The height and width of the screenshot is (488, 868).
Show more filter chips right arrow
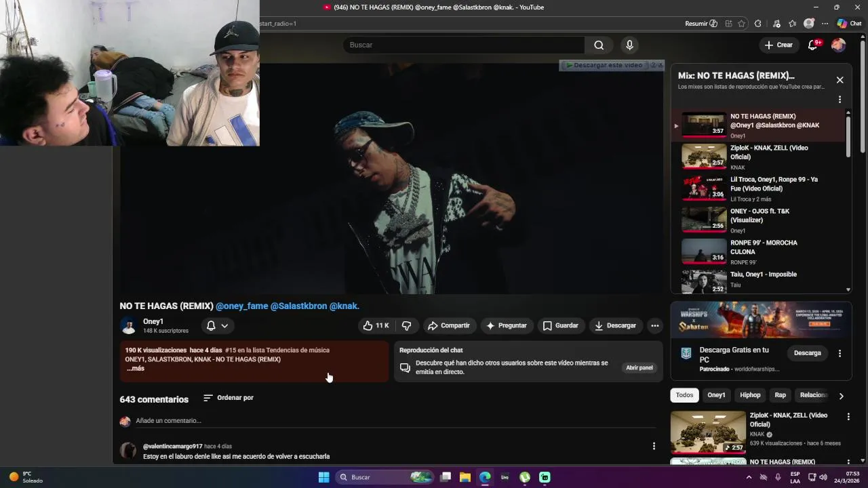(841, 396)
